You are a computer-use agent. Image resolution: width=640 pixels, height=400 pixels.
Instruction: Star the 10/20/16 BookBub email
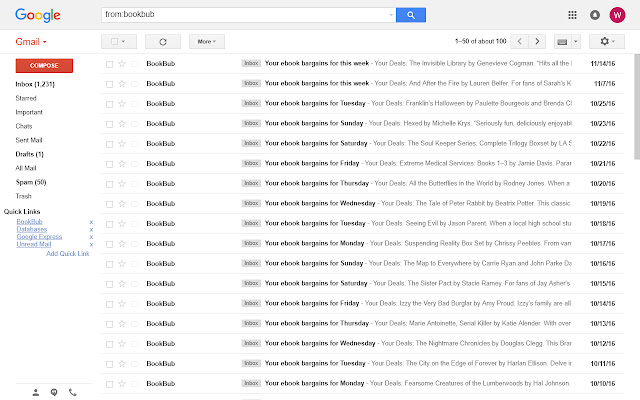point(122,184)
